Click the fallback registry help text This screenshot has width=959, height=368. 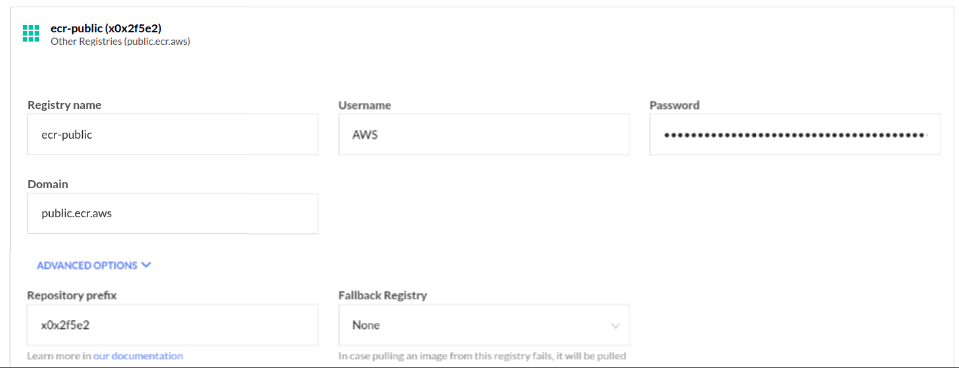pyautogui.click(x=483, y=356)
